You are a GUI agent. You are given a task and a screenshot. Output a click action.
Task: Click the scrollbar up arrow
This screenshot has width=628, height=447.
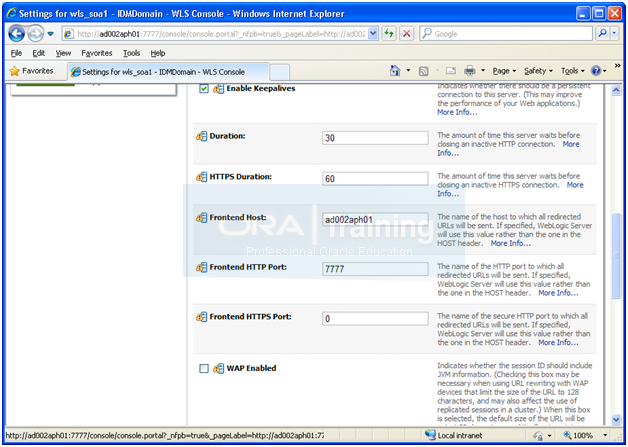pyautogui.click(x=616, y=91)
